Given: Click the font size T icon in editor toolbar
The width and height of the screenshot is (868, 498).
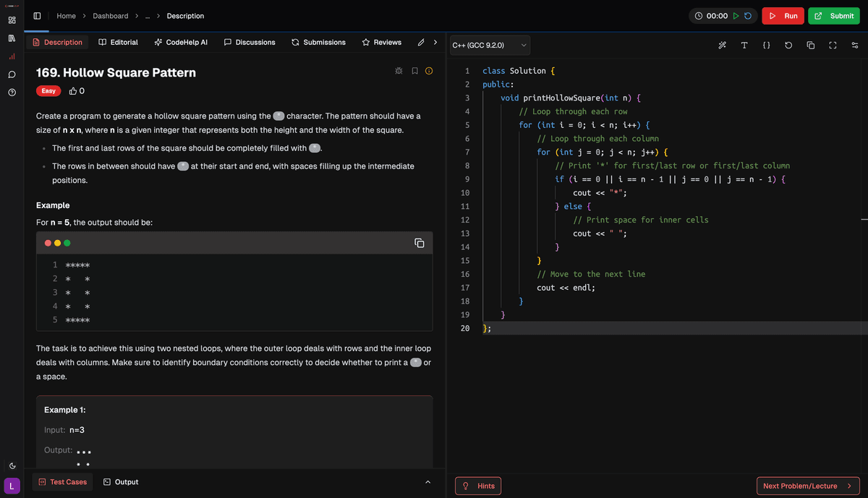Looking at the screenshot, I should (x=744, y=45).
